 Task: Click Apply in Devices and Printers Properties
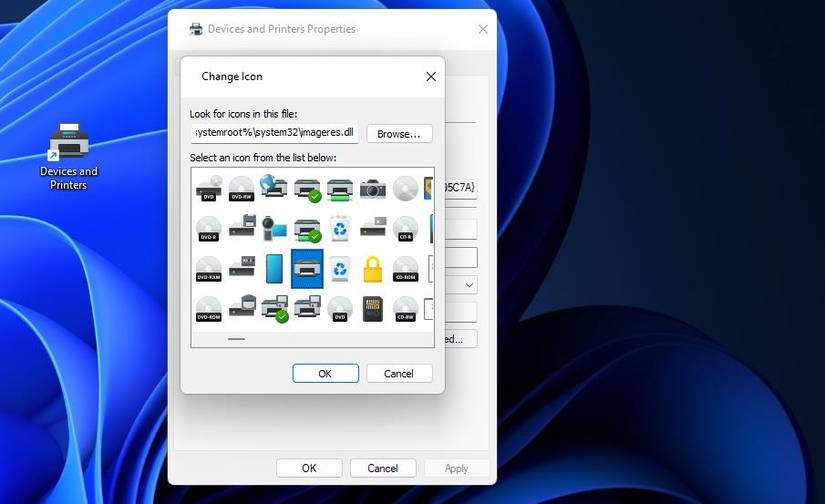coord(456,468)
